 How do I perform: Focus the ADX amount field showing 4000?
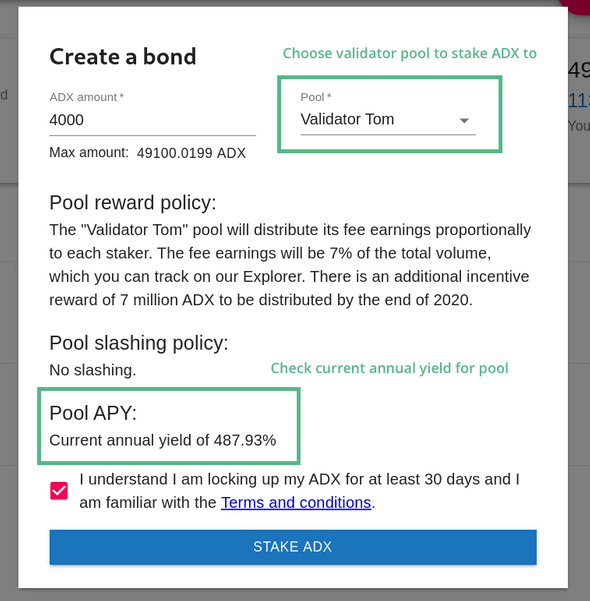click(153, 120)
